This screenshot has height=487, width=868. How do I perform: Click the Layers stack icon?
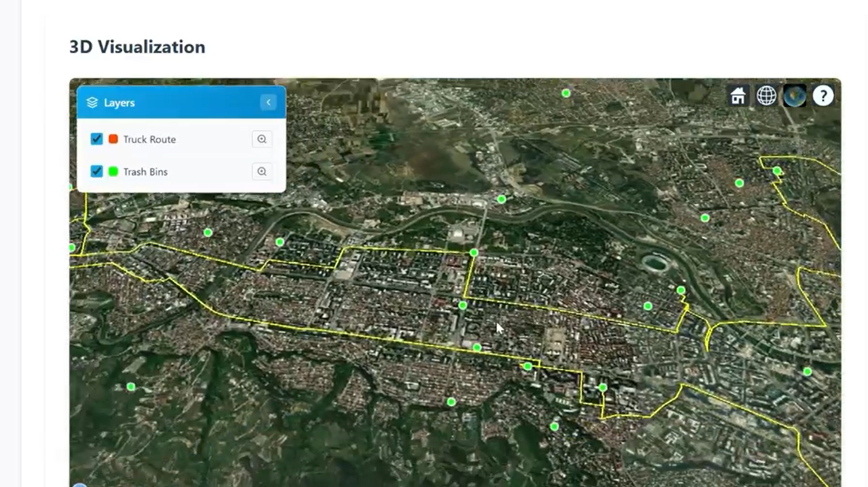(92, 103)
